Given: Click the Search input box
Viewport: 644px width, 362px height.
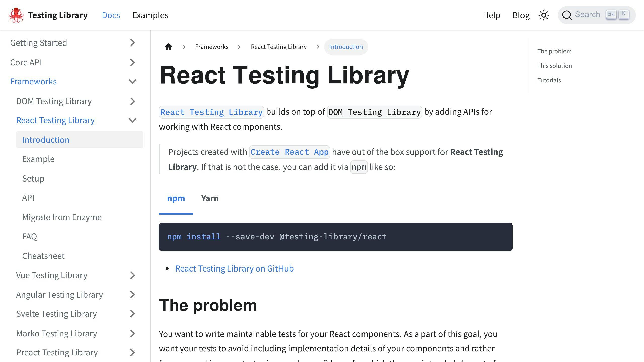Looking at the screenshot, I should 587,15.
